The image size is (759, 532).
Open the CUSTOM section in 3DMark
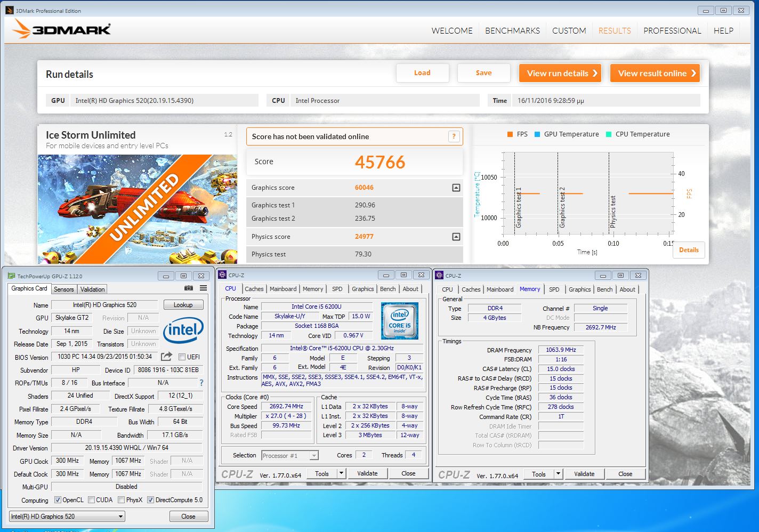pyautogui.click(x=569, y=31)
